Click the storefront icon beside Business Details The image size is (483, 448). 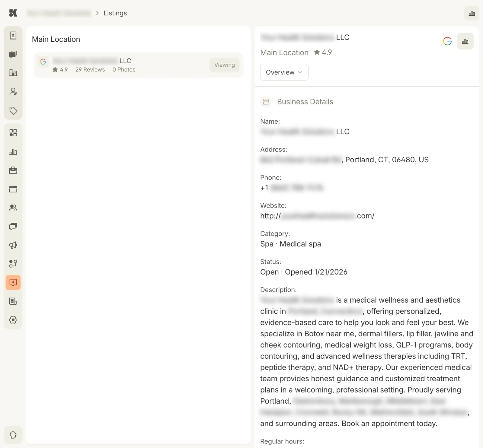pos(266,102)
